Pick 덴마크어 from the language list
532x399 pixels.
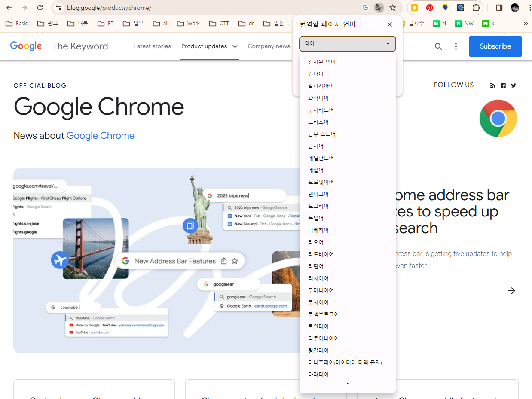[347, 194]
